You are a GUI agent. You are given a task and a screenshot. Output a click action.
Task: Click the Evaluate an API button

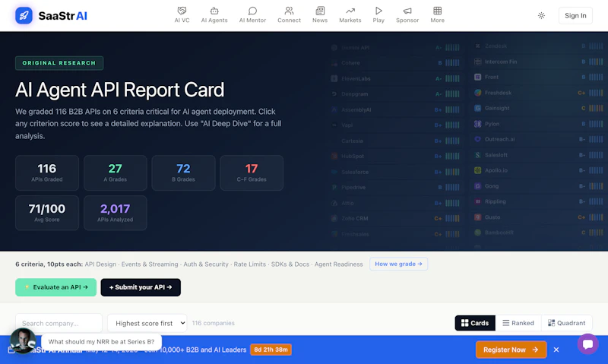pyautogui.click(x=55, y=287)
